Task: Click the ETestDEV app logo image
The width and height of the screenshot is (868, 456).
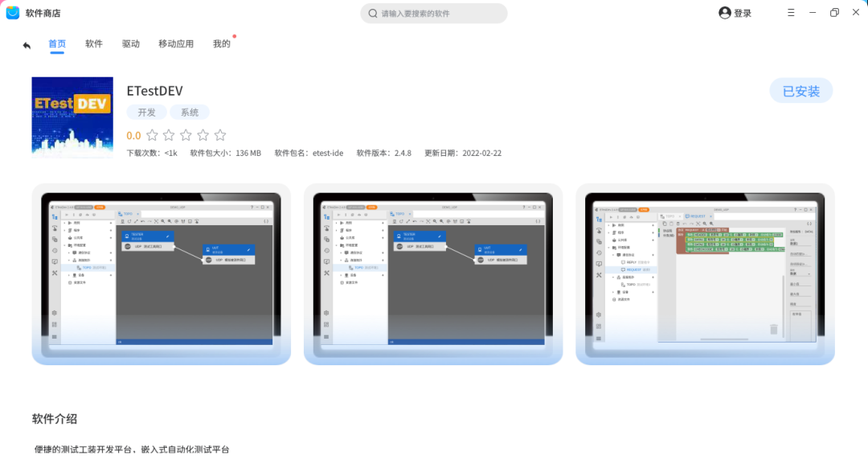Action: pyautogui.click(x=72, y=117)
